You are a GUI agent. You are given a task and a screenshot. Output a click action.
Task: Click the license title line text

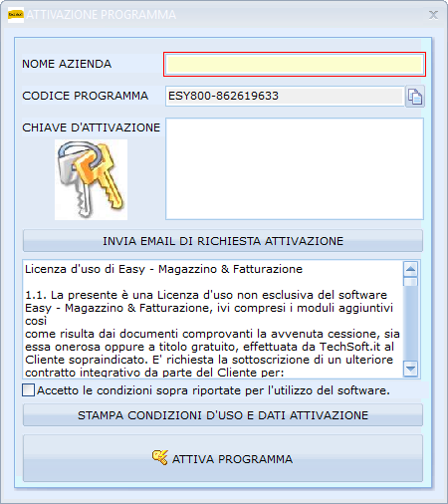click(163, 269)
